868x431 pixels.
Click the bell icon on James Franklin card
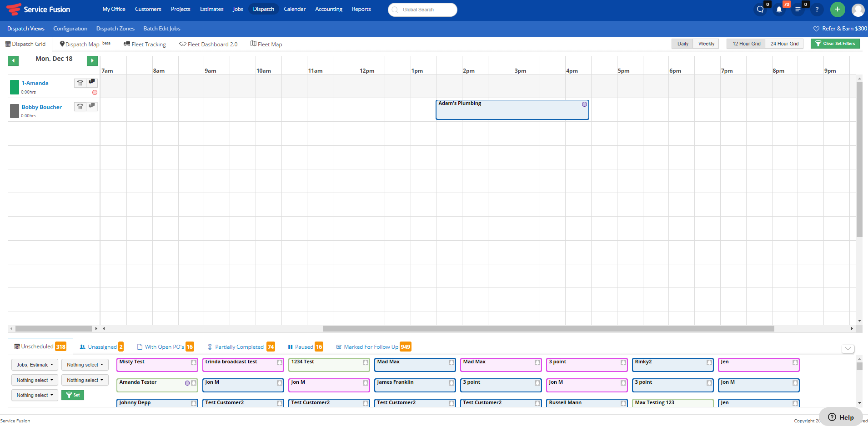pyautogui.click(x=452, y=383)
